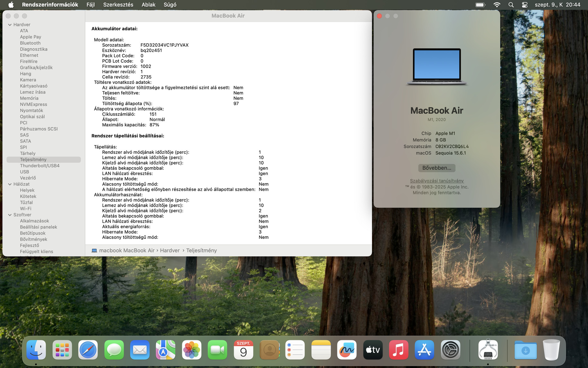
Task: Select Tűzfal under Hálózat
Action: [x=26, y=202]
